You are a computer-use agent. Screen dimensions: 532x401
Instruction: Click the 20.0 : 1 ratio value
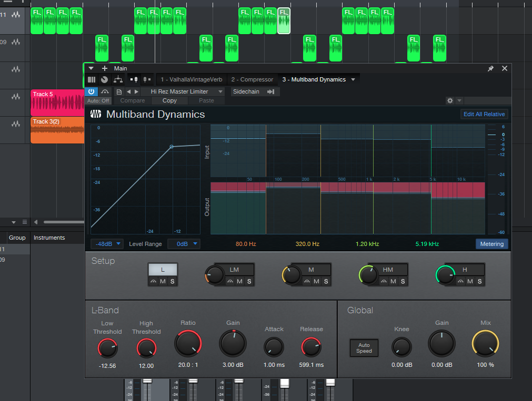tap(188, 365)
